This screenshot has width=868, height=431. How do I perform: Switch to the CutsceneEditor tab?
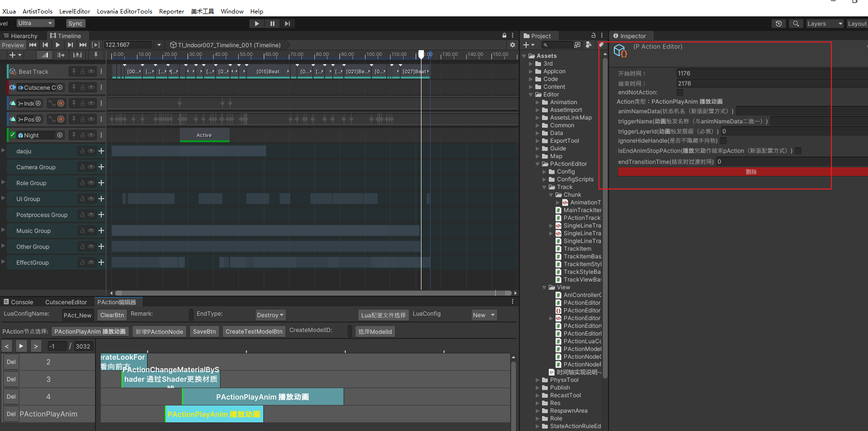pos(66,302)
